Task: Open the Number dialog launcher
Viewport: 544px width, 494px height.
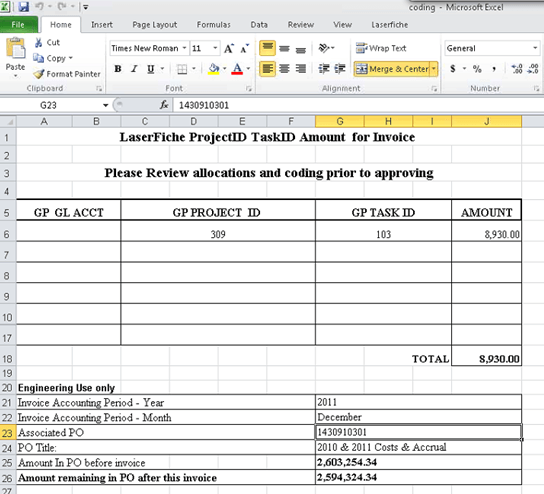Action: pyautogui.click(x=536, y=89)
